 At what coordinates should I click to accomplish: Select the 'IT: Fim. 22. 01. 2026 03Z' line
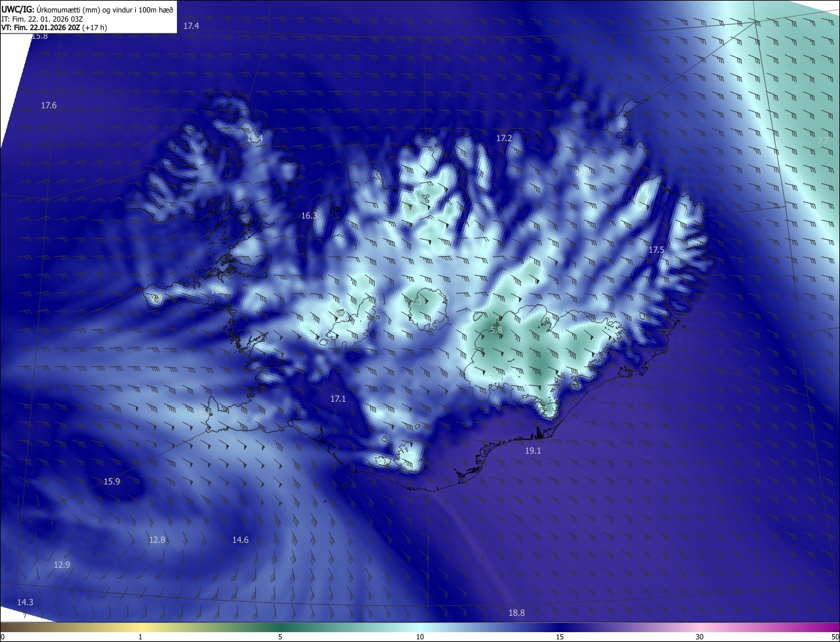pyautogui.click(x=42, y=19)
